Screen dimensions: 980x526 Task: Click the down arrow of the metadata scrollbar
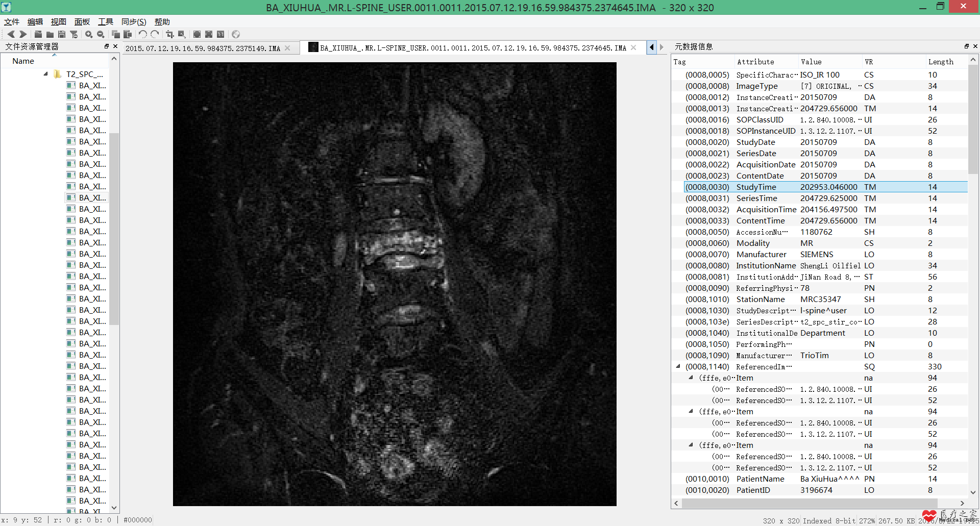pyautogui.click(x=973, y=492)
